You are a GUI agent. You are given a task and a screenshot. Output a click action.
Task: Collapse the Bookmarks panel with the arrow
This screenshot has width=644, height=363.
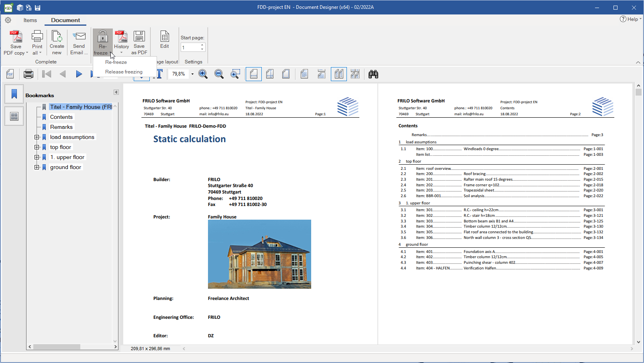(116, 92)
